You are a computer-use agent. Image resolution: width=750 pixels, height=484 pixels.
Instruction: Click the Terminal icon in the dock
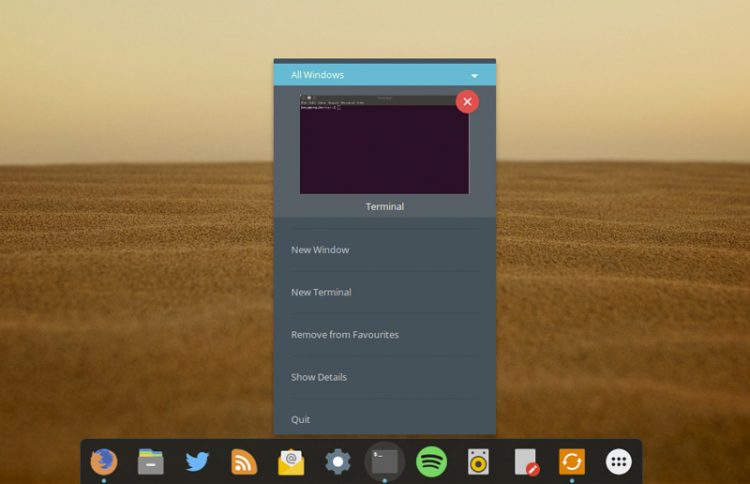coord(385,462)
